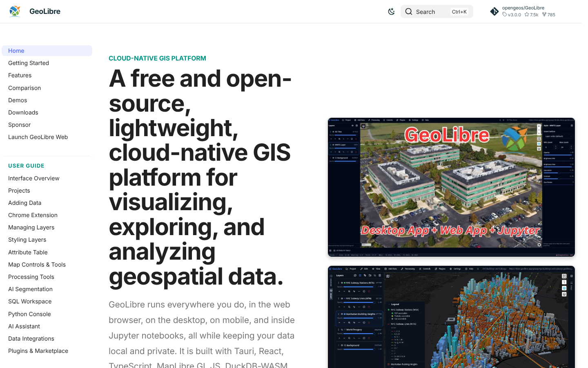This screenshot has height=368, width=588.
Task: Open the SQL Workspace guide
Action: 30,301
